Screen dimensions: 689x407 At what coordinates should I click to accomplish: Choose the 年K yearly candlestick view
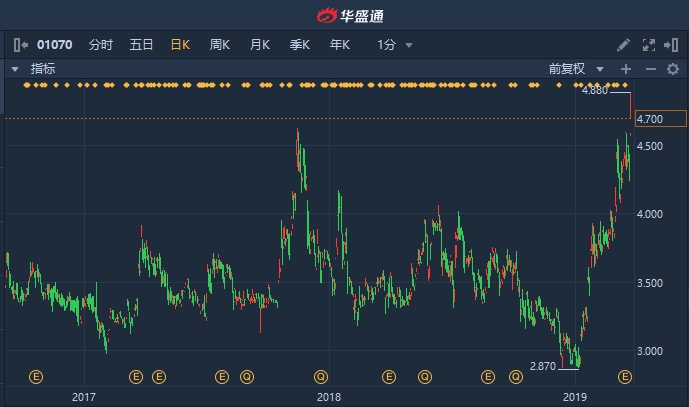pos(340,45)
